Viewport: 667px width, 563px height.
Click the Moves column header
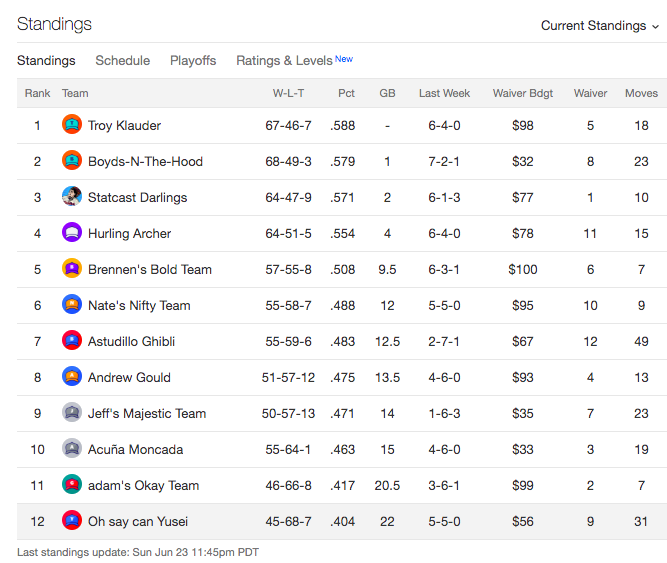pyautogui.click(x=641, y=93)
